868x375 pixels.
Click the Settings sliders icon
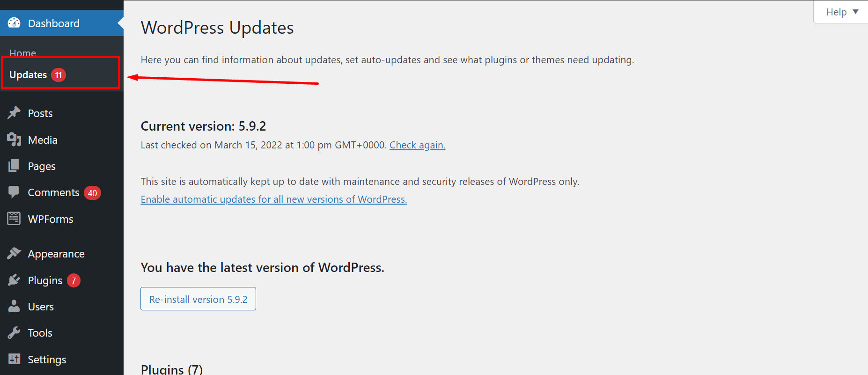[14, 359]
